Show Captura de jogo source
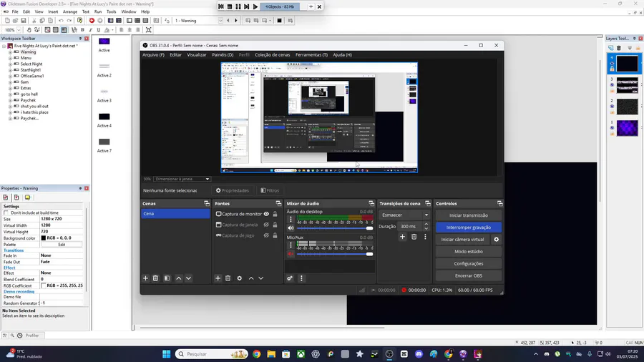The image size is (644, 362). [266, 235]
